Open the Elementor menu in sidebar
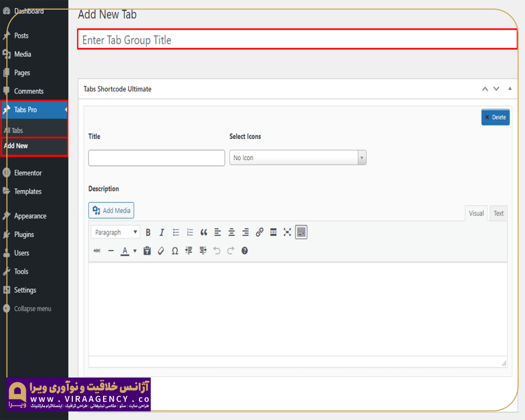Screen dimensions: 525x420 28,173
